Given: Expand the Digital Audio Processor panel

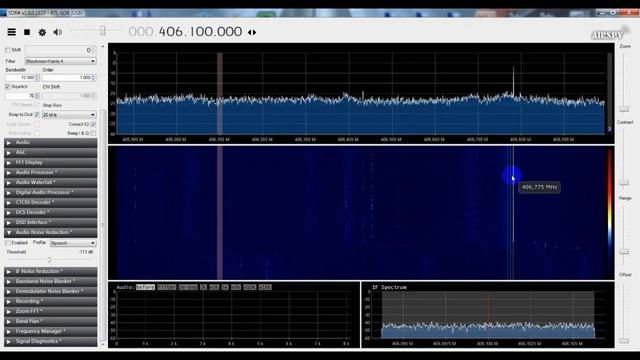Looking at the screenshot, I should [51, 192].
